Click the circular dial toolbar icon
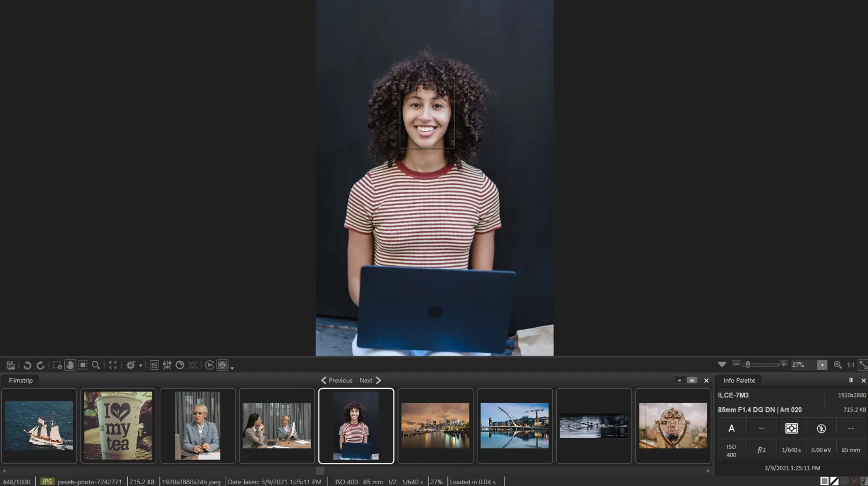Viewport: 868px width, 486px height. pyautogui.click(x=180, y=365)
